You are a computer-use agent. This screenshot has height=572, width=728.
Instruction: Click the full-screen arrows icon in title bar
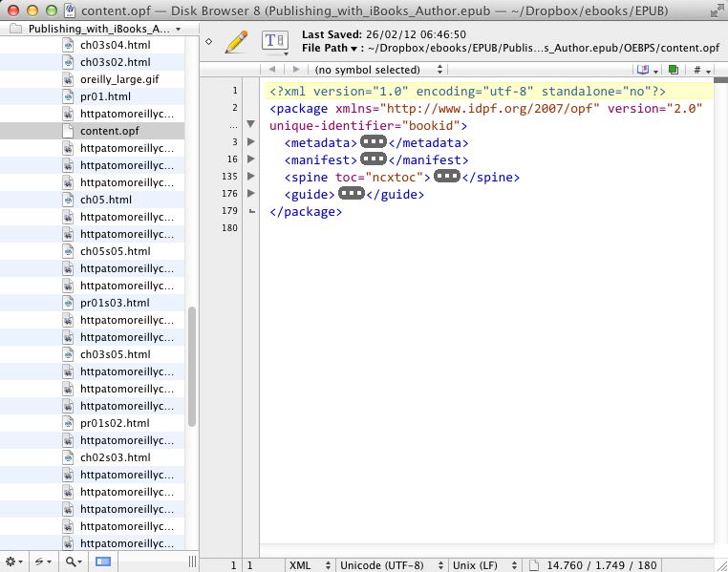click(x=717, y=11)
